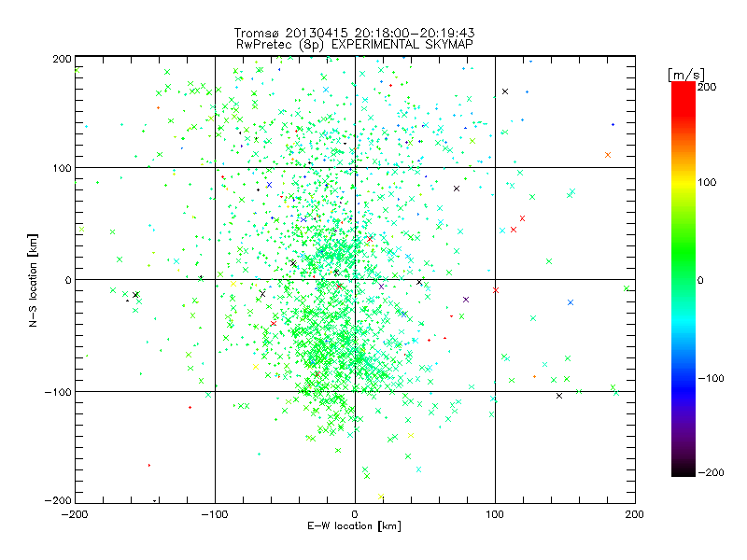Click the green middle of the colorbar near 0

pyautogui.click(x=684, y=279)
